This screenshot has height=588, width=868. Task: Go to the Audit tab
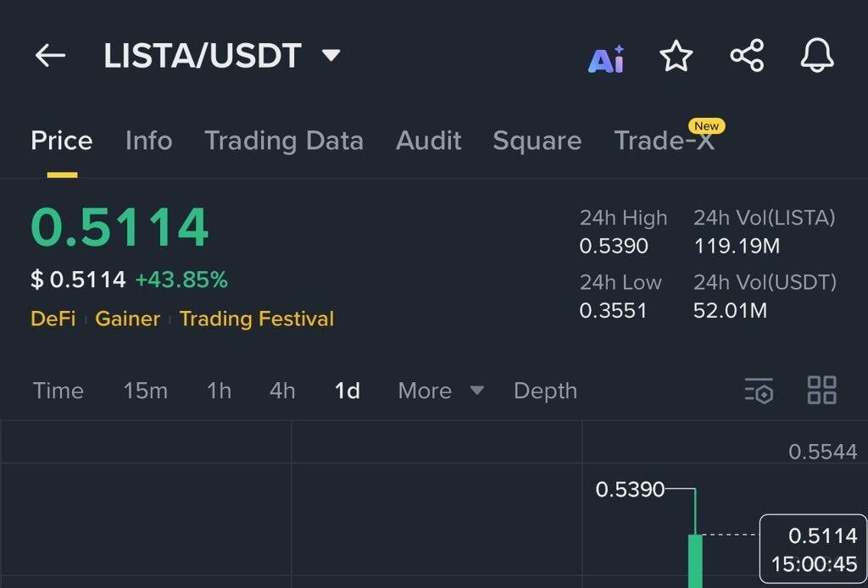(429, 141)
